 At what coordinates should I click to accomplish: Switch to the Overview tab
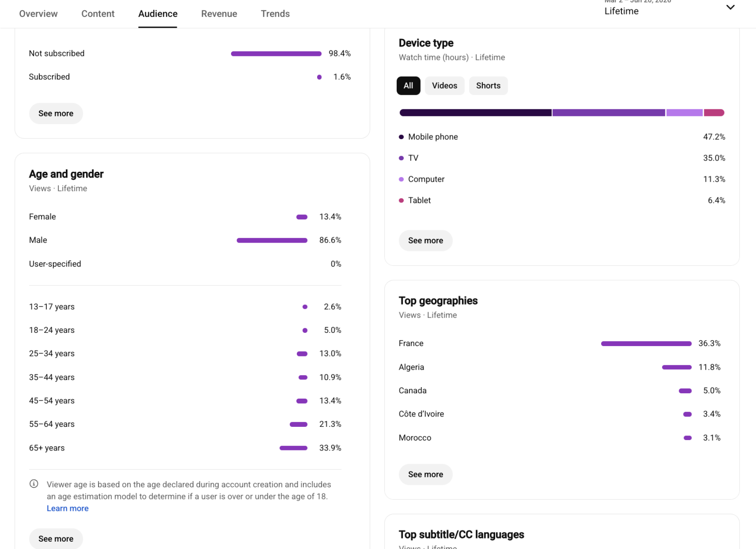point(39,14)
